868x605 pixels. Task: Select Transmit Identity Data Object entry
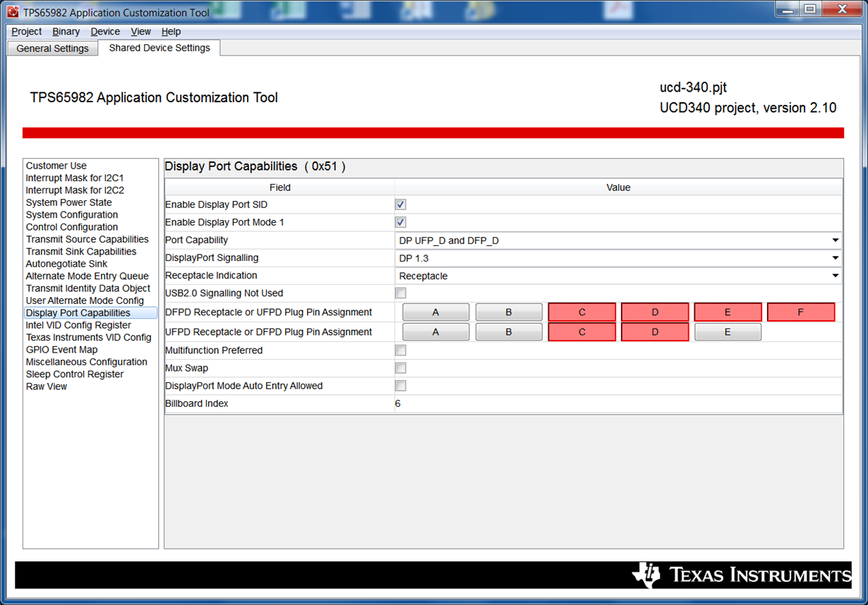pyautogui.click(x=88, y=288)
